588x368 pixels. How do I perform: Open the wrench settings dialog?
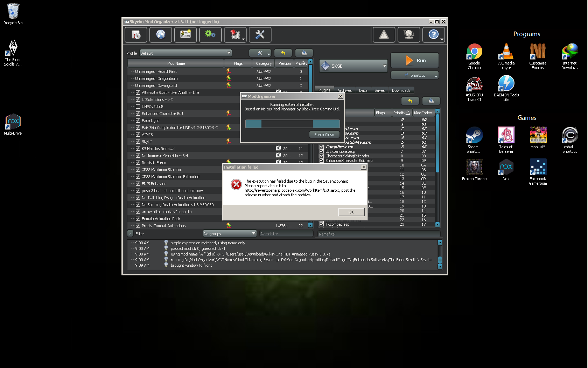[x=260, y=35]
